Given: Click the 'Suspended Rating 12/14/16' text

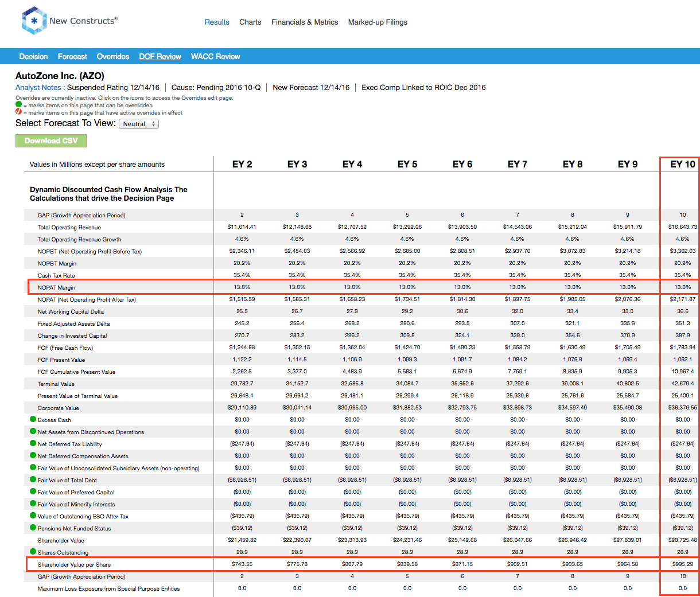Looking at the screenshot, I should coord(113,88).
